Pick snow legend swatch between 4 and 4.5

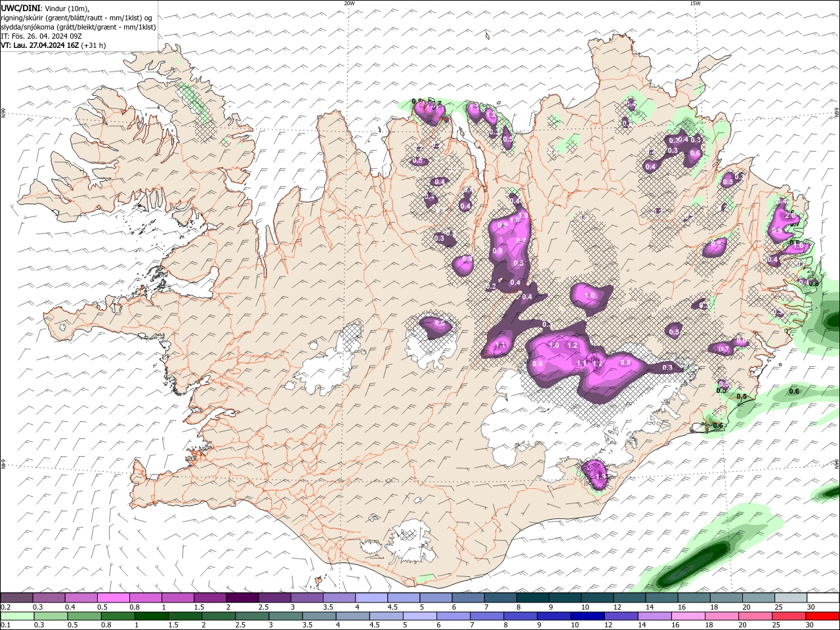tap(371, 598)
